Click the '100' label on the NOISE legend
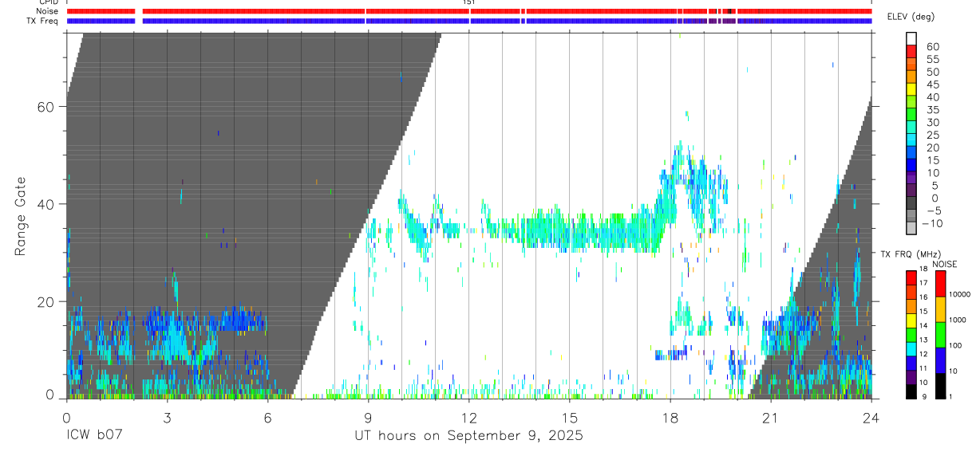This screenshot has height=452, width=980. pyautogui.click(x=956, y=346)
